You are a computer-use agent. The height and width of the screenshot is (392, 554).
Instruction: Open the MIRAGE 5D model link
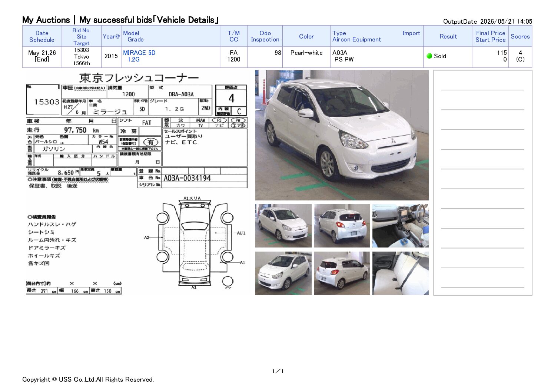coord(139,53)
